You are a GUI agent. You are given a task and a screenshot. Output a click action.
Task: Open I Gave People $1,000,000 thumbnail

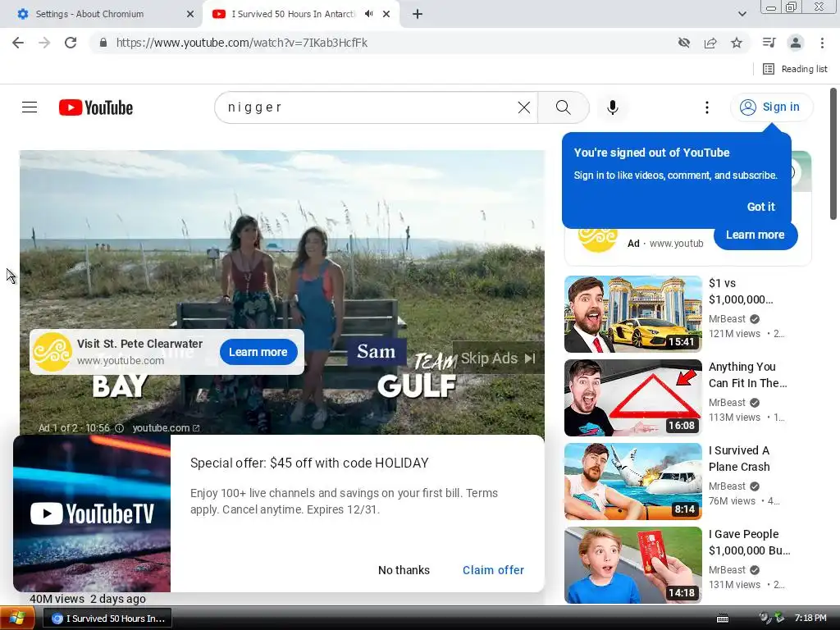(633, 564)
